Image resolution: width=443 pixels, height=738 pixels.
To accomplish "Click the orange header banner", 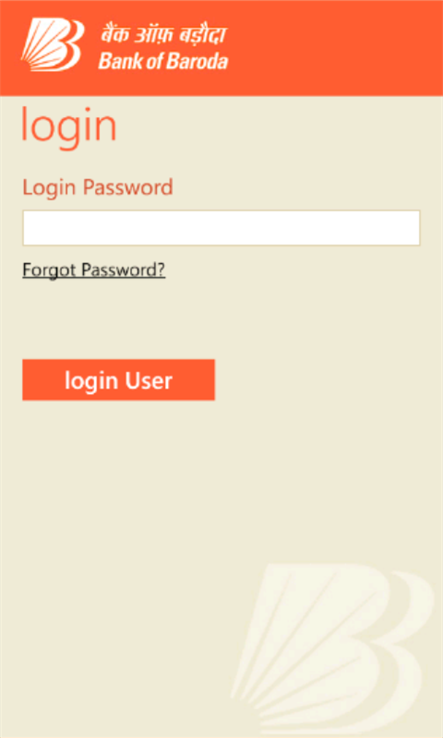I will tap(221, 48).
